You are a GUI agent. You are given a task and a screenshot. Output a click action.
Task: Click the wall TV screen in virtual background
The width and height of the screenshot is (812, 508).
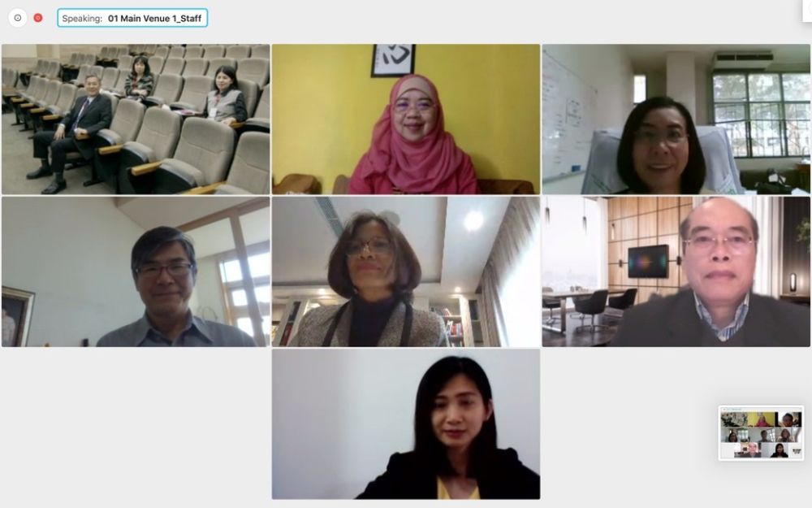[x=648, y=261]
